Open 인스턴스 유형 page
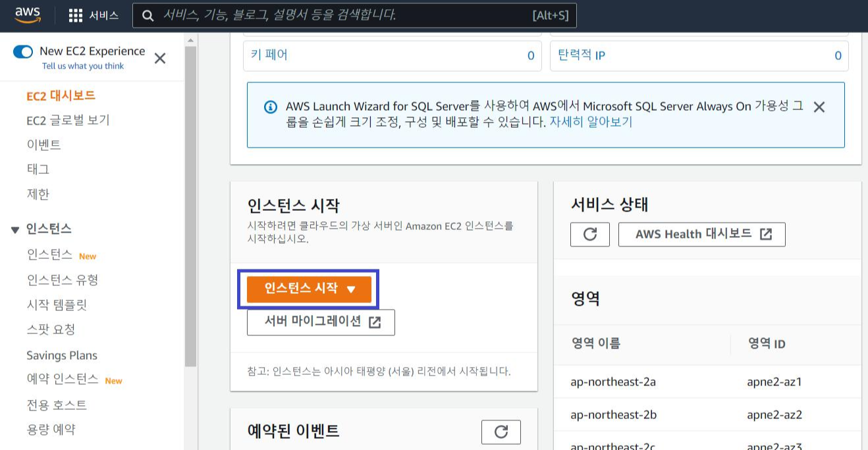Image resolution: width=868 pixels, height=450 pixels. [63, 280]
